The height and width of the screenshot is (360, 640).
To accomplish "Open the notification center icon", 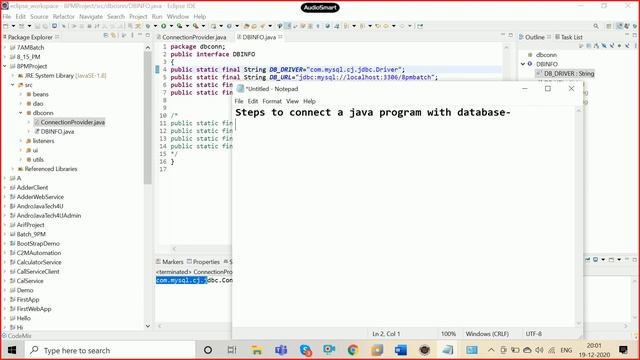I will point(623,350).
